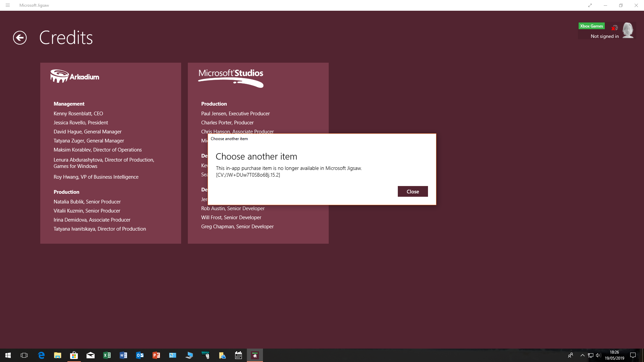Viewport: 644px width, 362px height.
Task: Click the dialog error code text
Action: (248, 175)
